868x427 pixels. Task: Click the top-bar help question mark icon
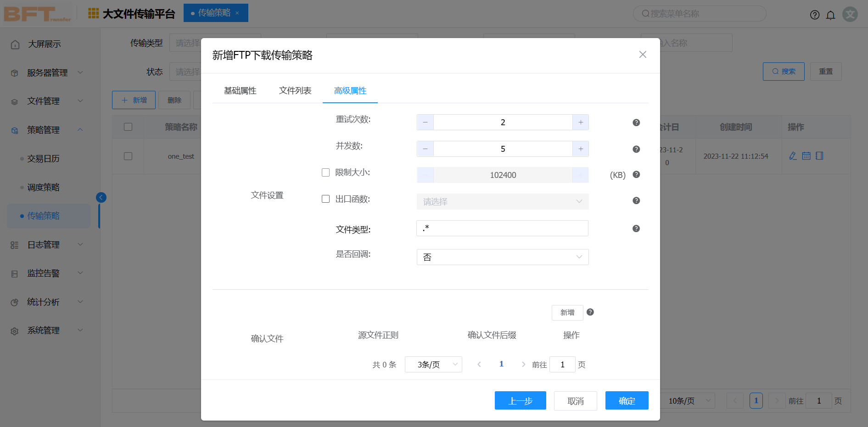(814, 15)
